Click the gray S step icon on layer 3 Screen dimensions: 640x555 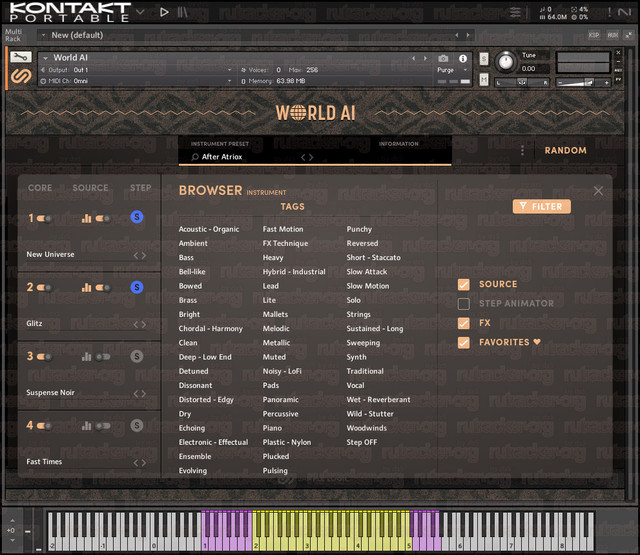tap(137, 356)
